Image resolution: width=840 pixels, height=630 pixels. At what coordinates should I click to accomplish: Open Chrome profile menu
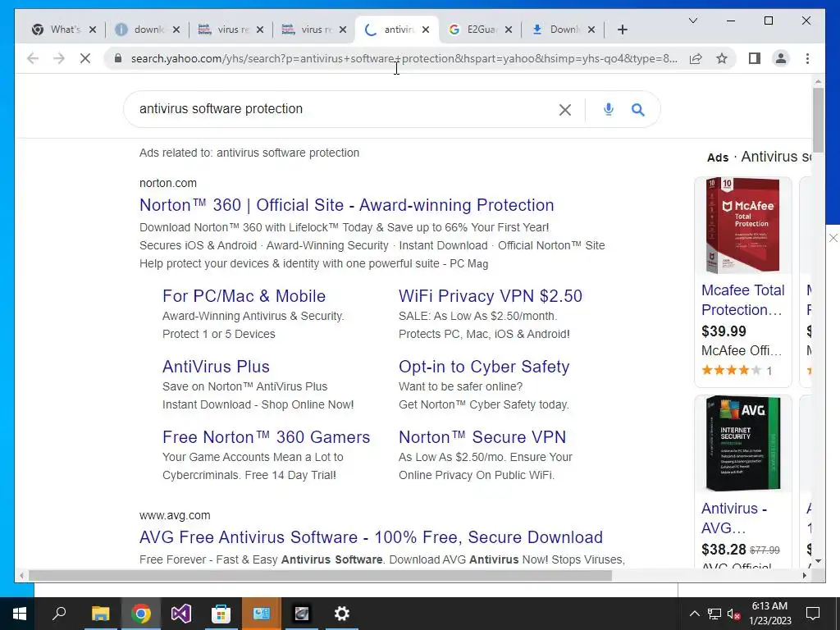pos(781,58)
